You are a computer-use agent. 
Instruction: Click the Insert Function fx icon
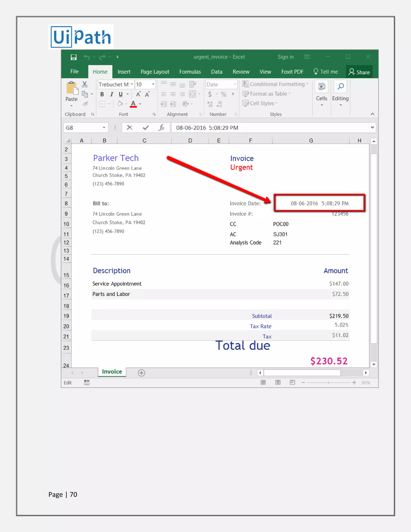(161, 128)
